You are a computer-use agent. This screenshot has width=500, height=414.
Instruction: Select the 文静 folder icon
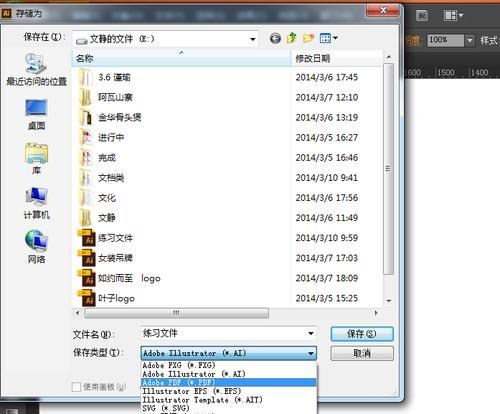pos(86,218)
